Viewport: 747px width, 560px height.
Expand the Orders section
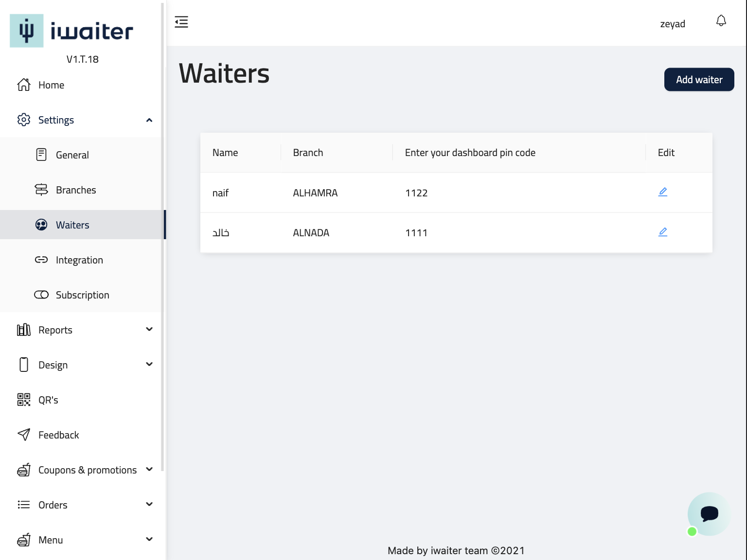click(x=149, y=505)
